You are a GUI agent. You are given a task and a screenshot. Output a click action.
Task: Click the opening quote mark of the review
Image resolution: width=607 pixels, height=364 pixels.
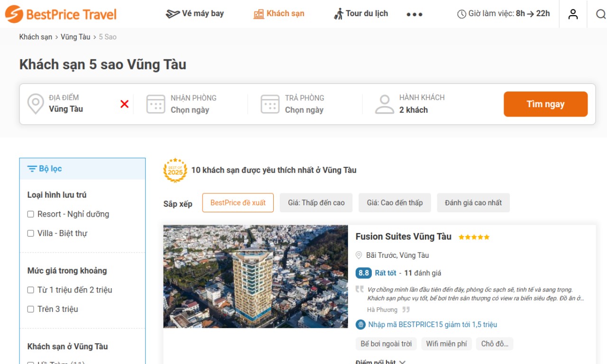[359, 289]
